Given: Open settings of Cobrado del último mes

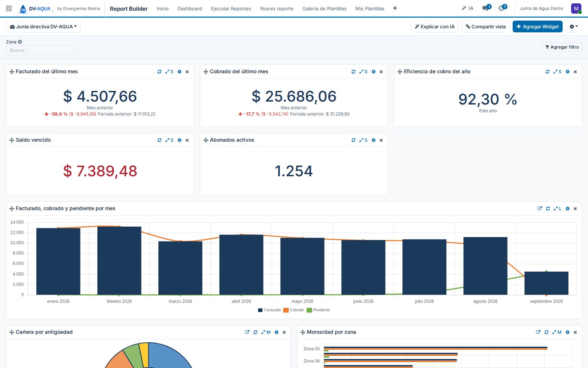Looking at the screenshot, I should click(373, 72).
